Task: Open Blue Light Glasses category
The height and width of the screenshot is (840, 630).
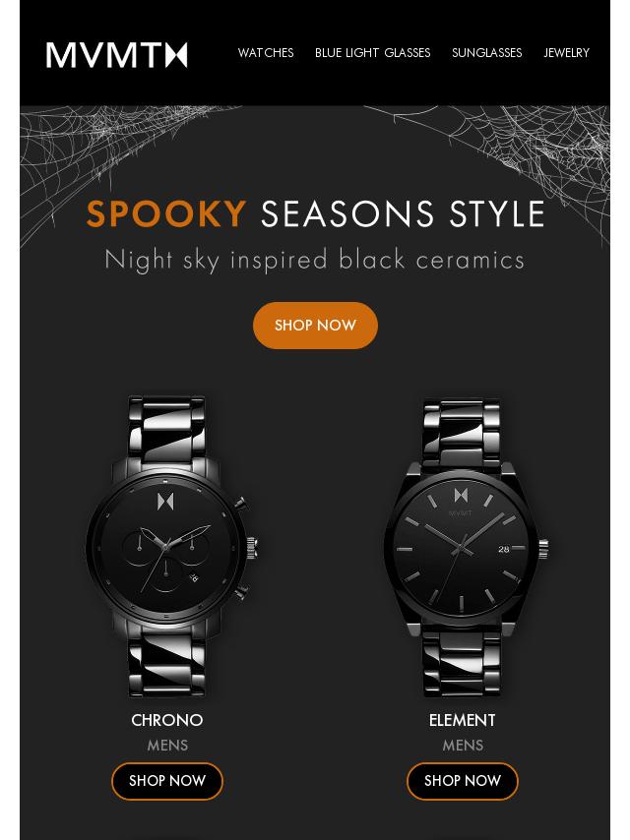Action: [x=373, y=52]
